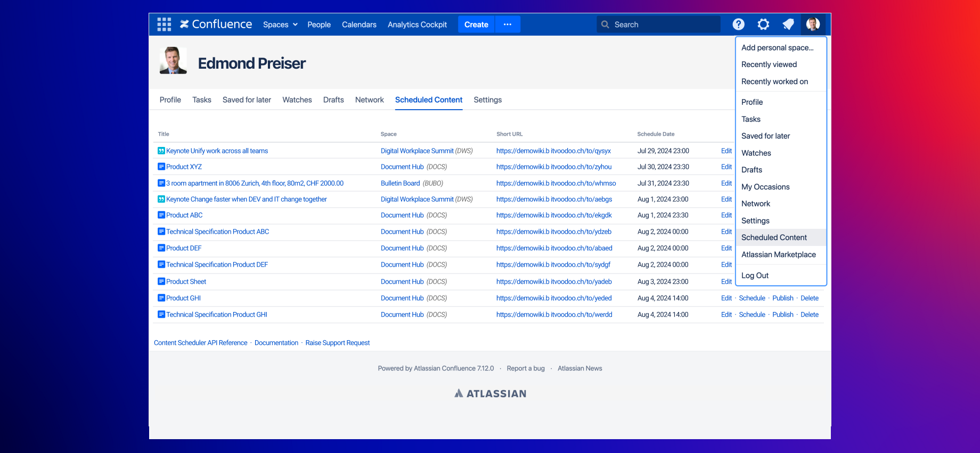
Task: Open the notifications megaphone icon
Action: 788,24
